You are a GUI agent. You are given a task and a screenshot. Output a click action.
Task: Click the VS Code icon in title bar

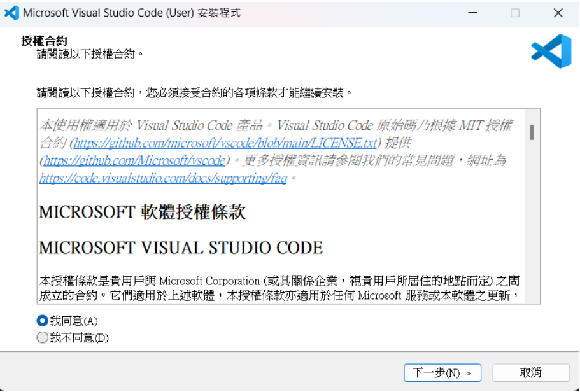pyautogui.click(x=11, y=13)
